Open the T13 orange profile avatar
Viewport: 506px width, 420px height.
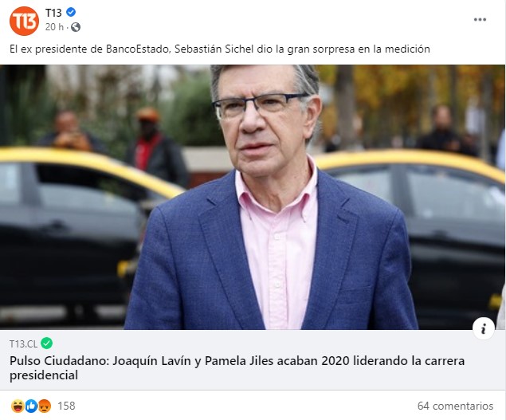(24, 21)
